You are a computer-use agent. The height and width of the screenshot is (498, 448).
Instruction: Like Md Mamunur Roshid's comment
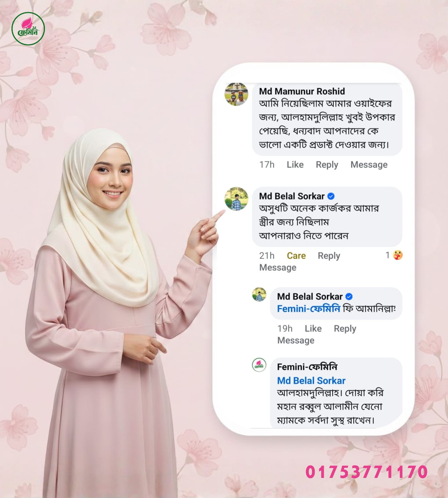click(295, 165)
